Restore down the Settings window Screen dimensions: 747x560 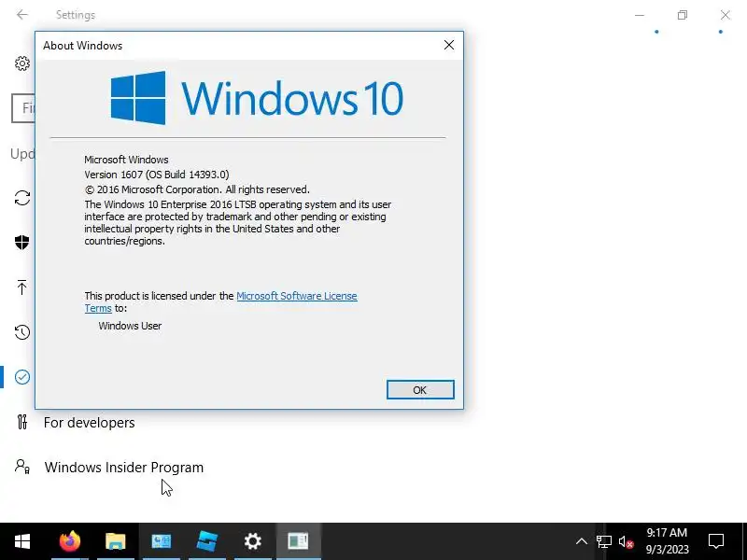point(683,15)
